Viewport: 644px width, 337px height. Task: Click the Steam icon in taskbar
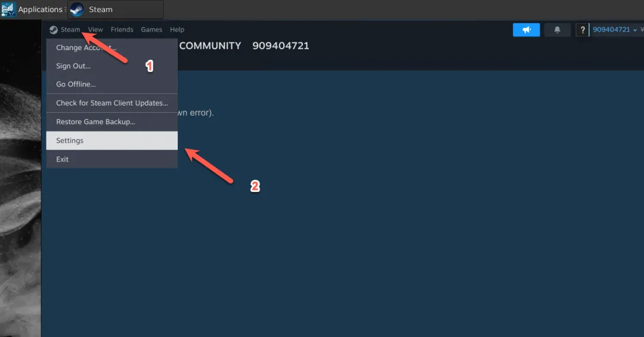coord(77,10)
